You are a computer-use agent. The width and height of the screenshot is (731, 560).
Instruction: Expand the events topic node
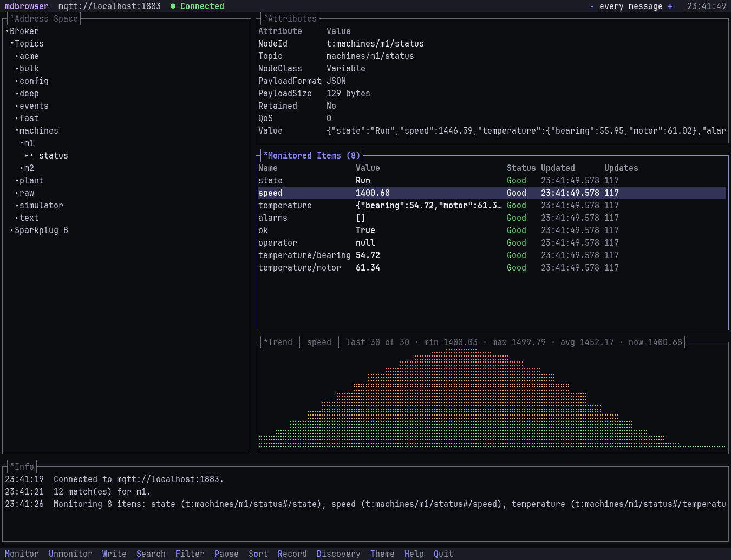(17, 106)
